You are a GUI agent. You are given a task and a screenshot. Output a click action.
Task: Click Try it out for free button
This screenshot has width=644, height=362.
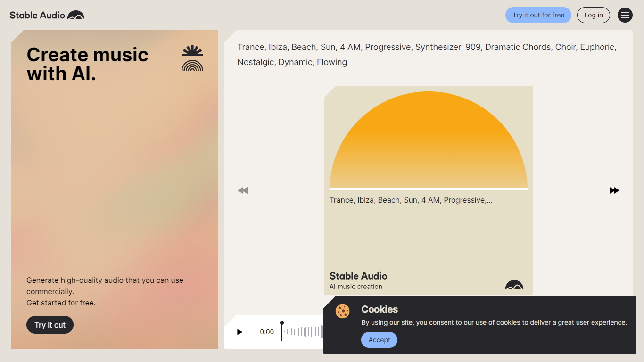[x=538, y=15]
